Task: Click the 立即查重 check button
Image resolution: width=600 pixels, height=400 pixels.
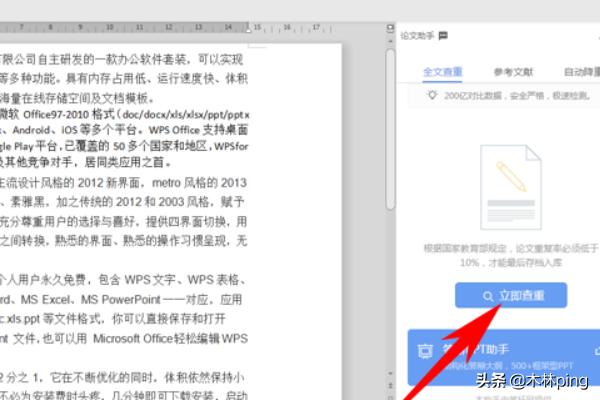Action: pos(510,295)
